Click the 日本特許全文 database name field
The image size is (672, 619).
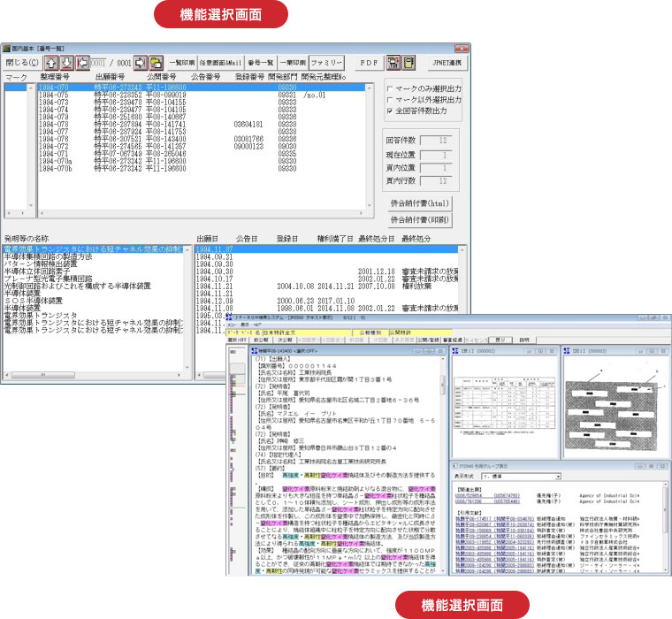click(307, 332)
